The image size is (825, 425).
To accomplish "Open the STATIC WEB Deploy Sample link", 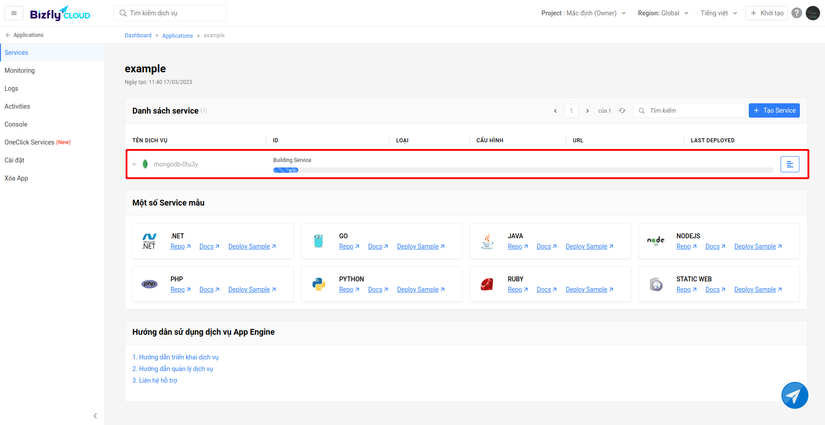I will pos(758,289).
